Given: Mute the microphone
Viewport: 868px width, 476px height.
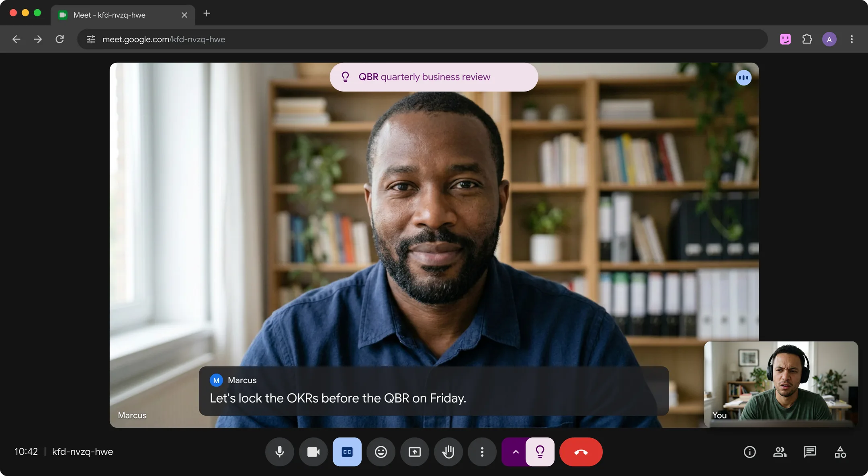Looking at the screenshot, I should [x=280, y=452].
